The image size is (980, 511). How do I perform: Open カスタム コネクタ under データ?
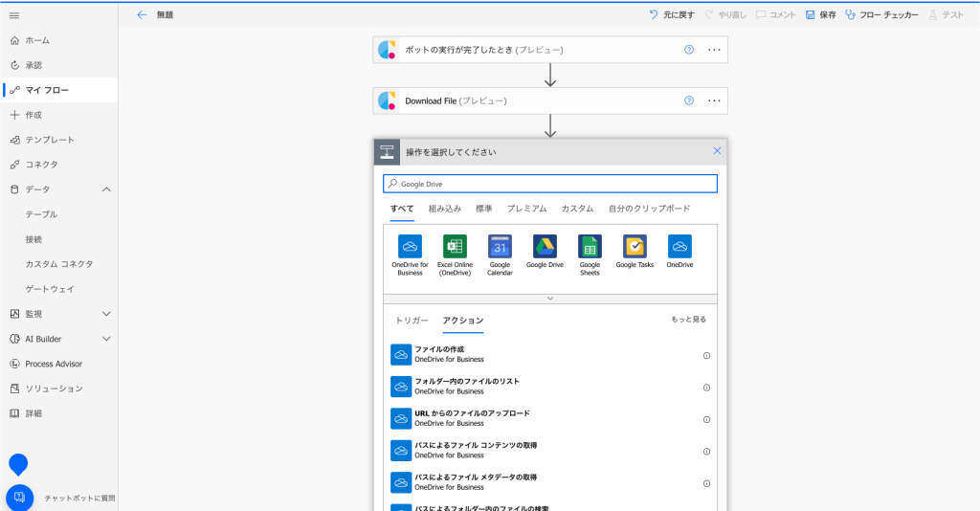pos(58,264)
